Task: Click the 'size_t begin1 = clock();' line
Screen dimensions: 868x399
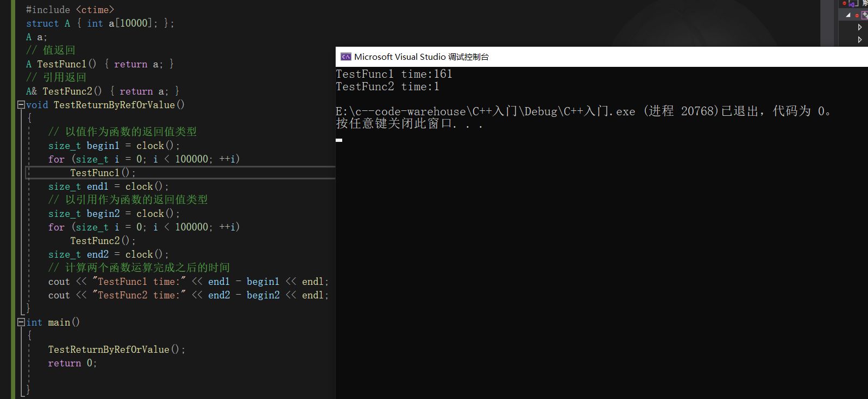Action: point(114,146)
